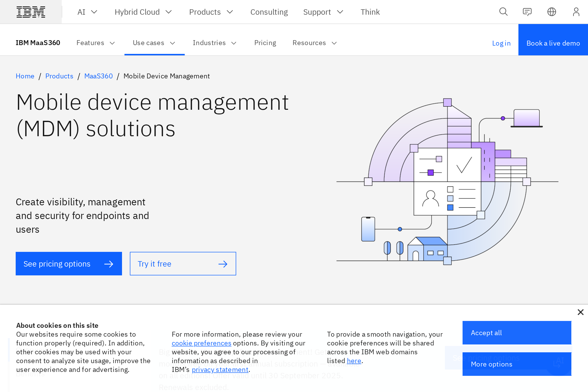This screenshot has height=392, width=588.
Task: Click Book a live demo
Action: coord(553,43)
